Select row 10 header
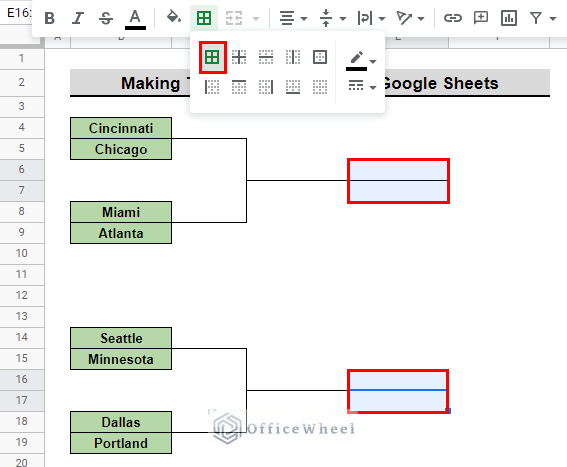The image size is (567, 467). pos(22,253)
